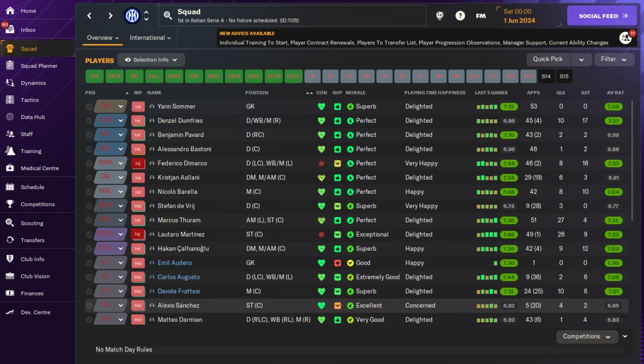Click Federico Dimarco's Inj status badge
The width and height of the screenshot is (644, 364).
(138, 164)
